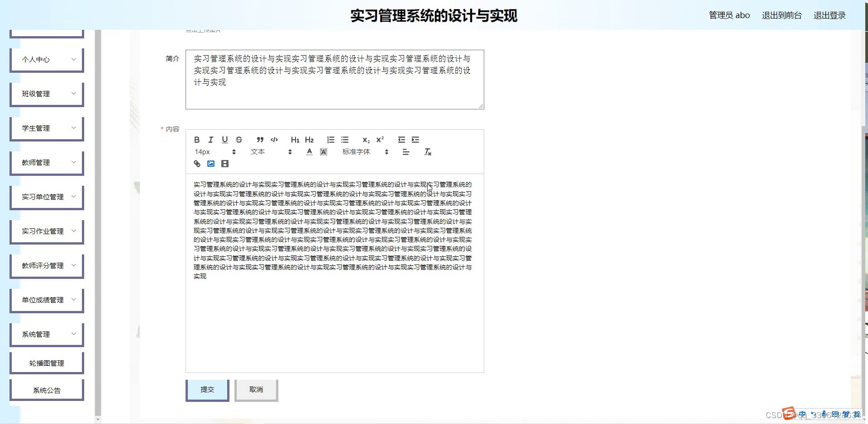Expand the 班级管理 menu
The width and height of the screenshot is (868, 424).
tap(47, 94)
